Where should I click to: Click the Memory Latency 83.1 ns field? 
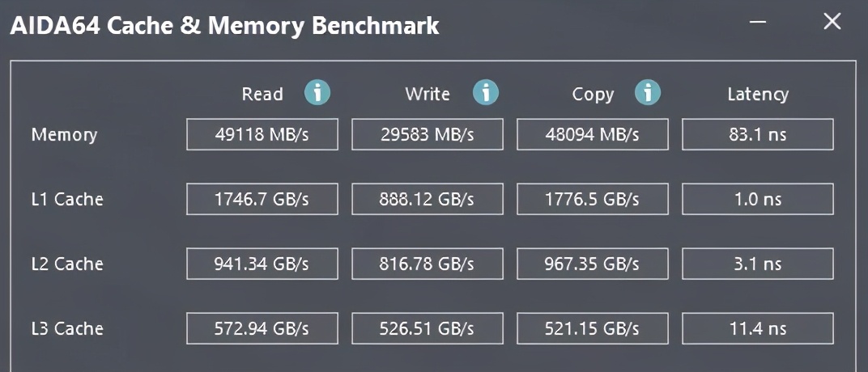[x=757, y=134]
